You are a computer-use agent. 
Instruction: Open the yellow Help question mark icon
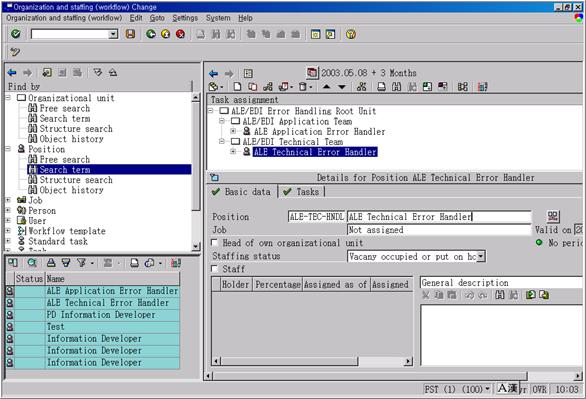(x=351, y=34)
